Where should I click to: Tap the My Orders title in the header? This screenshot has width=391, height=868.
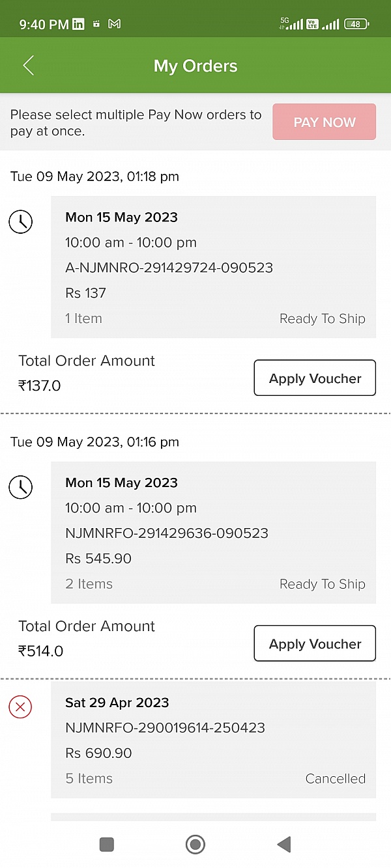click(195, 65)
